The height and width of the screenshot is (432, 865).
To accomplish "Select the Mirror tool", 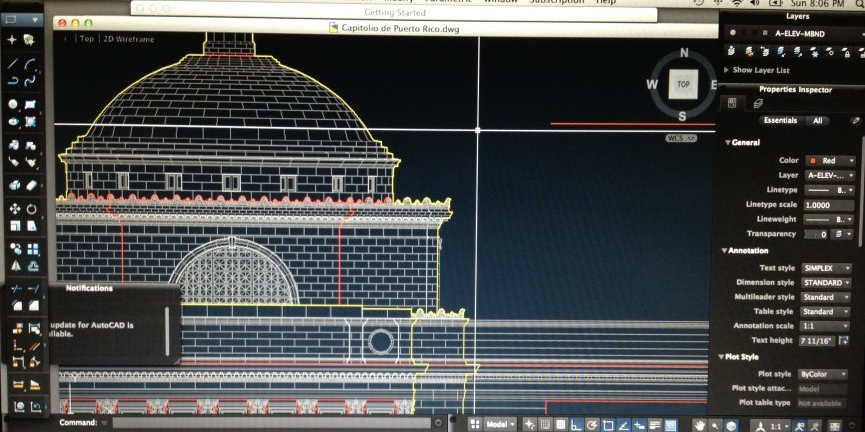I will point(15,266).
